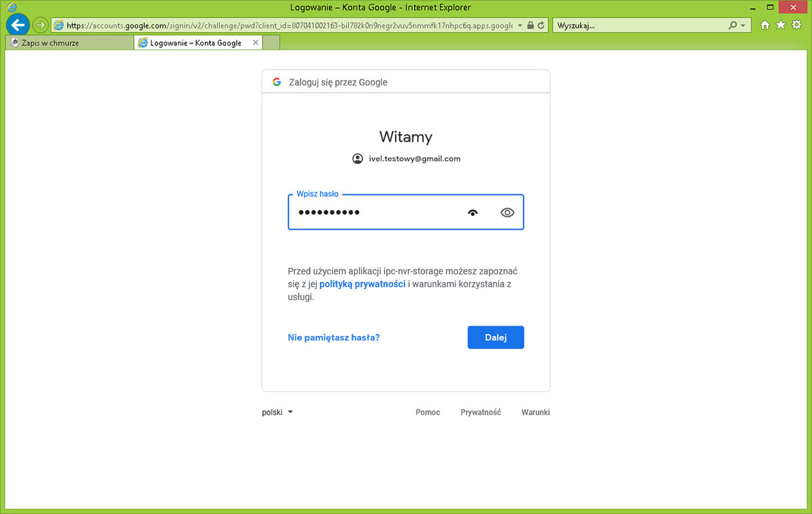Toggle password visibility with the eye icon

(x=507, y=213)
